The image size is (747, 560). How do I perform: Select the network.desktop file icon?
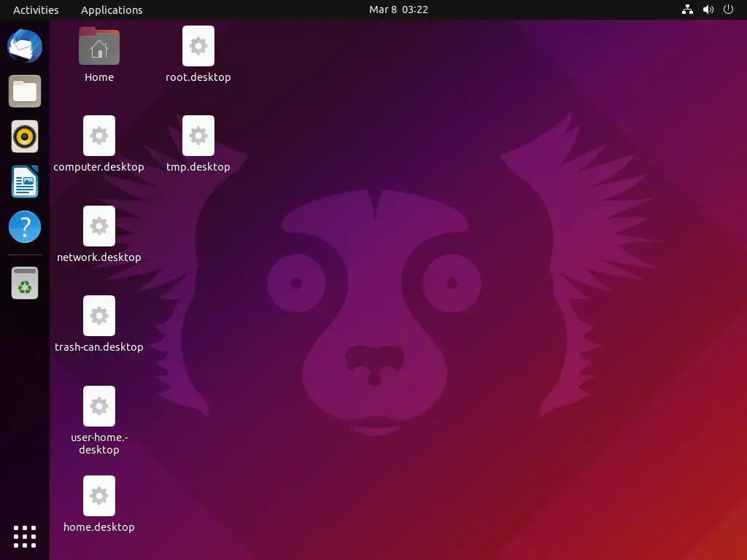pyautogui.click(x=99, y=226)
